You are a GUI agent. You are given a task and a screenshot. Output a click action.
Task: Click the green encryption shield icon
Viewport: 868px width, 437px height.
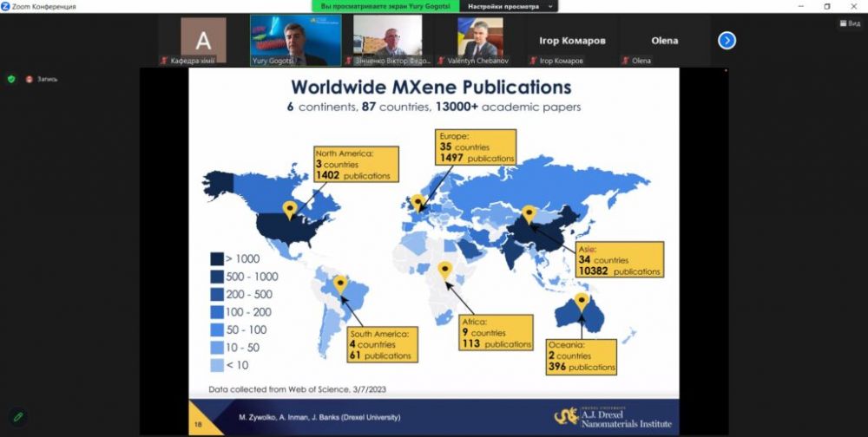[11, 79]
